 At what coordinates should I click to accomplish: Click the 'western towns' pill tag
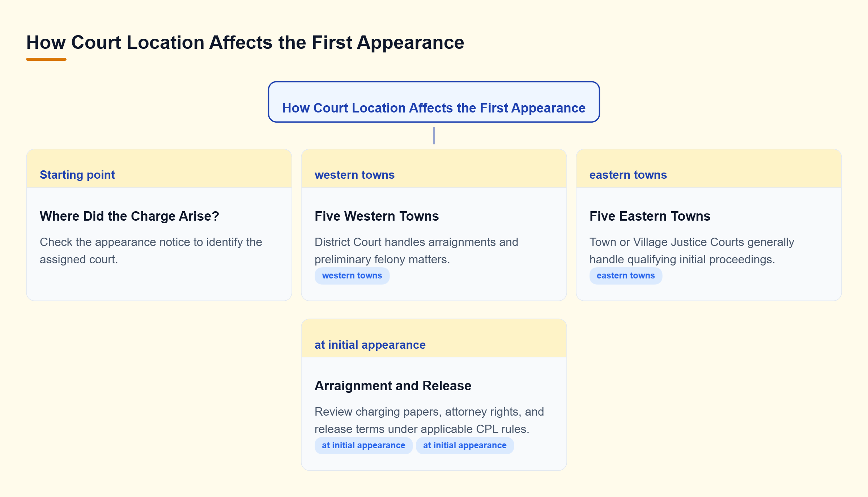352,276
